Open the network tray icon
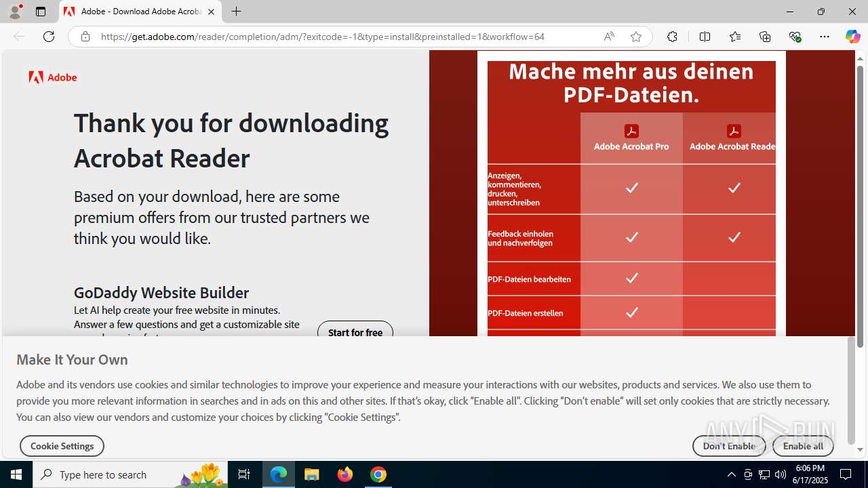 coord(764,474)
